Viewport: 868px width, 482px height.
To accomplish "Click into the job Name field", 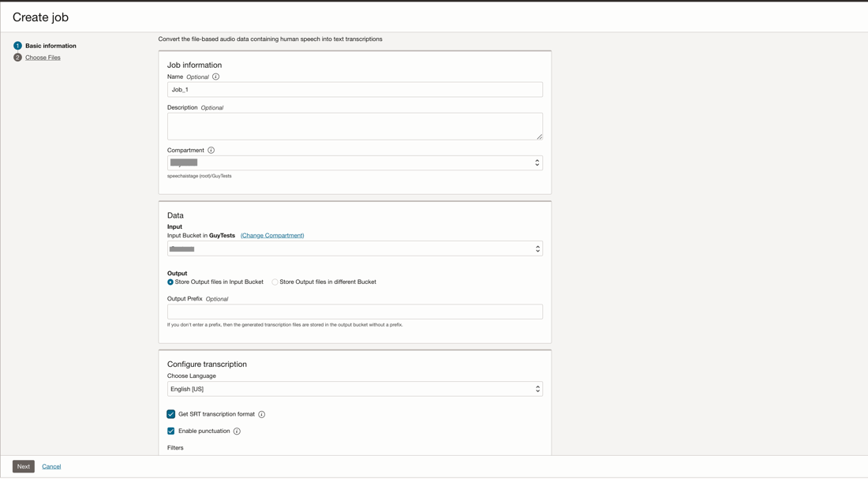I will pos(355,90).
